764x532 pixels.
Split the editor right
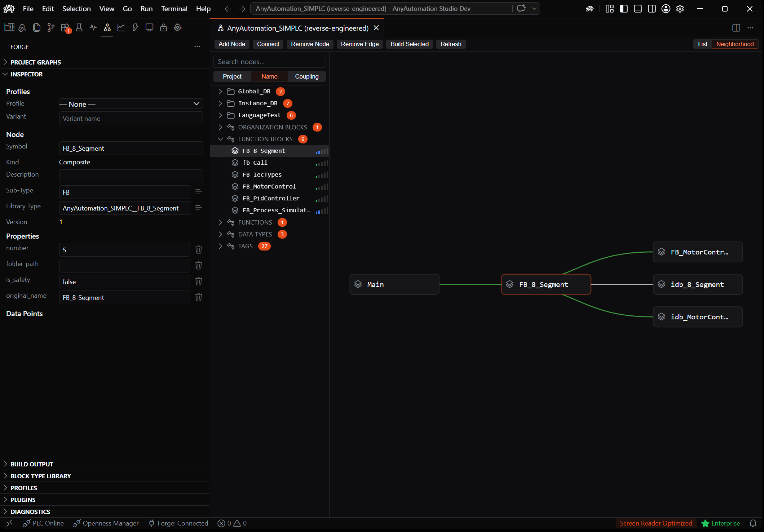tap(736, 28)
